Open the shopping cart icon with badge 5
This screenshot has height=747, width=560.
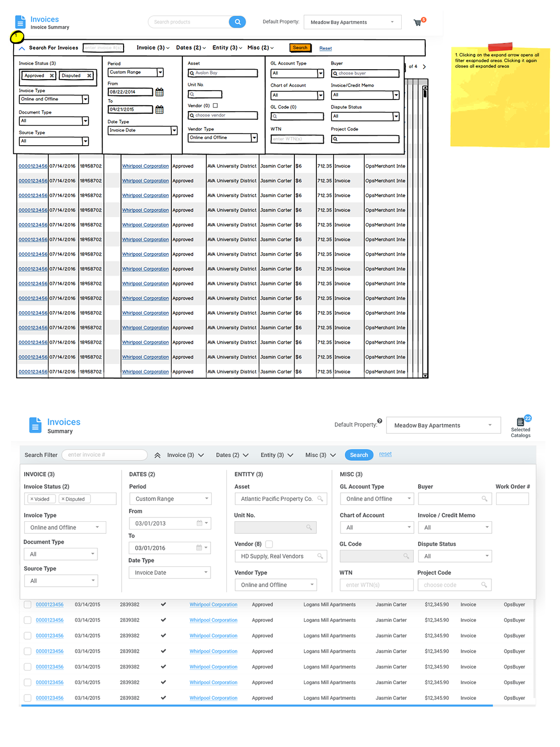418,23
